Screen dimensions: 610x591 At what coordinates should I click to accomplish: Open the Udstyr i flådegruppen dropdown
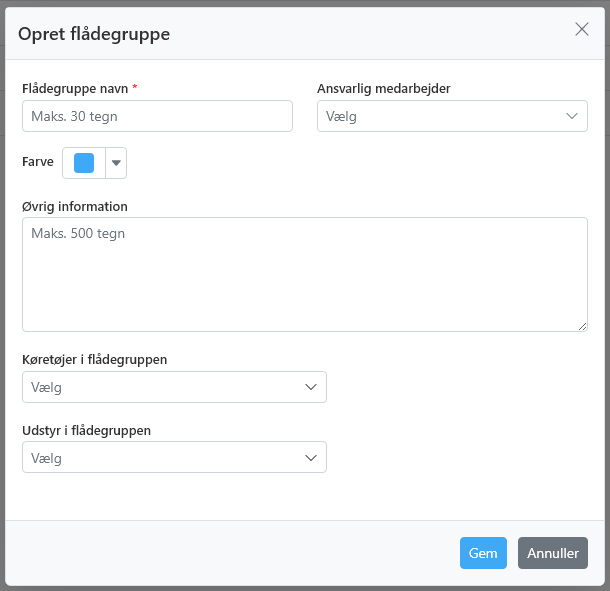[x=174, y=457]
